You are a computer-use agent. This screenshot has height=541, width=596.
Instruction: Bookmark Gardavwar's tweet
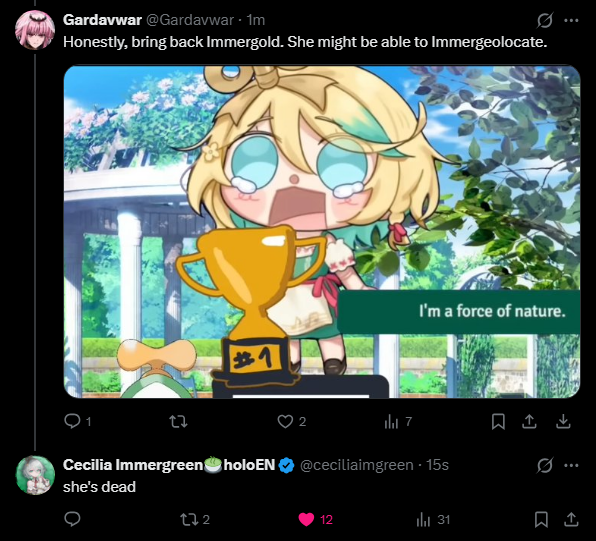498,421
